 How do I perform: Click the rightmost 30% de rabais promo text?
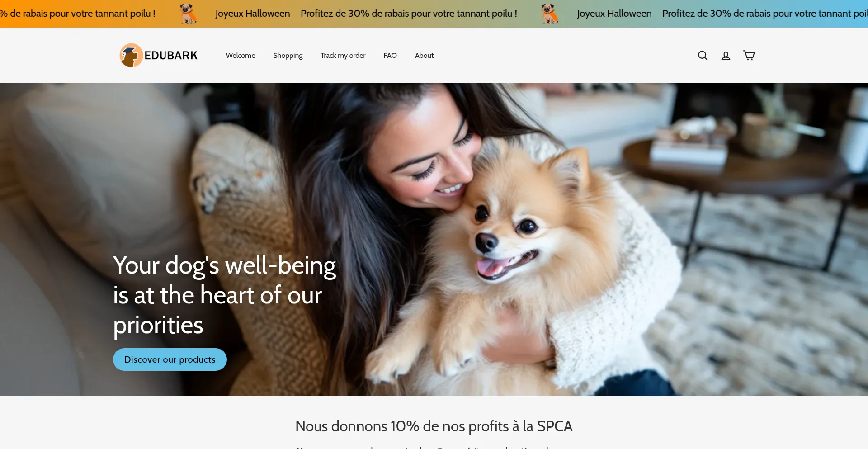(x=765, y=14)
